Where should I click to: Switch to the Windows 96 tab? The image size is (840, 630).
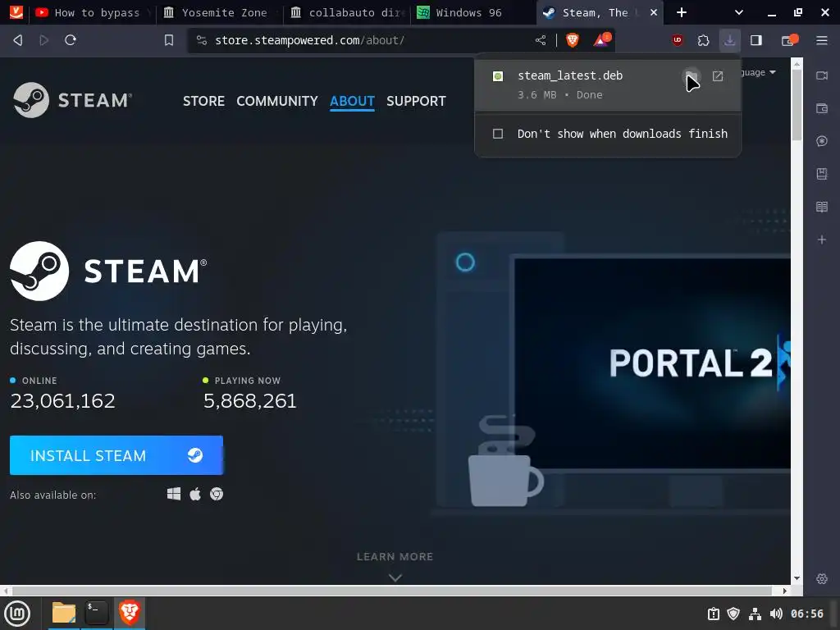tap(472, 12)
